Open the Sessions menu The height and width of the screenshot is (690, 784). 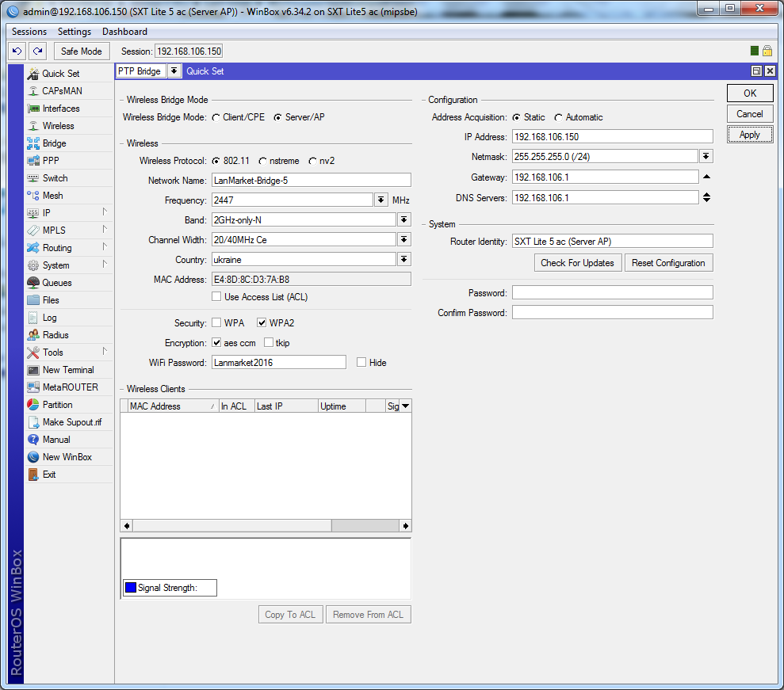pos(29,32)
